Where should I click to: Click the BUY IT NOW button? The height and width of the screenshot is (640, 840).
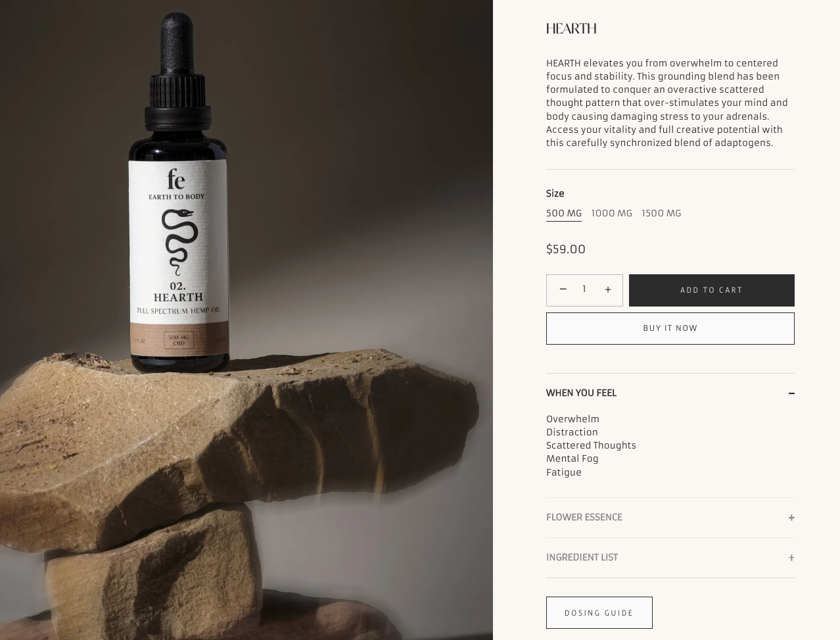tap(670, 328)
